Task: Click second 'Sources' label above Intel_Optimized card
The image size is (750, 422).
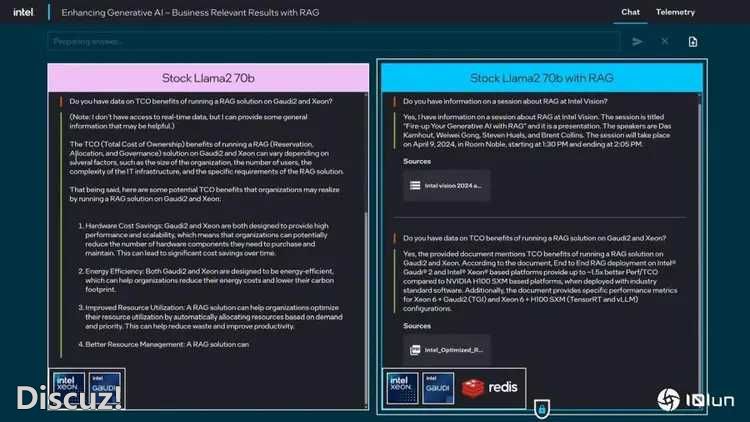Action: 417,326
